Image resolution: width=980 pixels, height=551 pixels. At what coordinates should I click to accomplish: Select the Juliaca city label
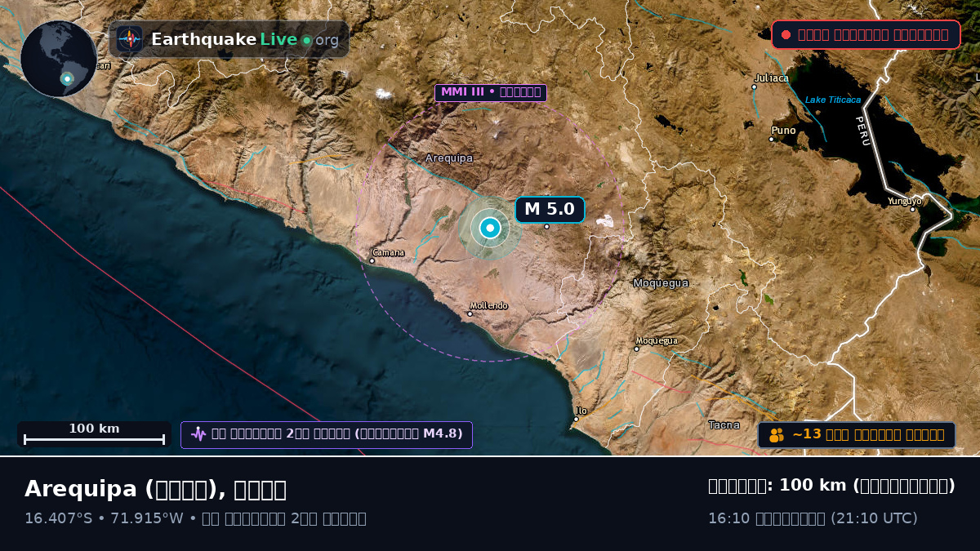(772, 78)
